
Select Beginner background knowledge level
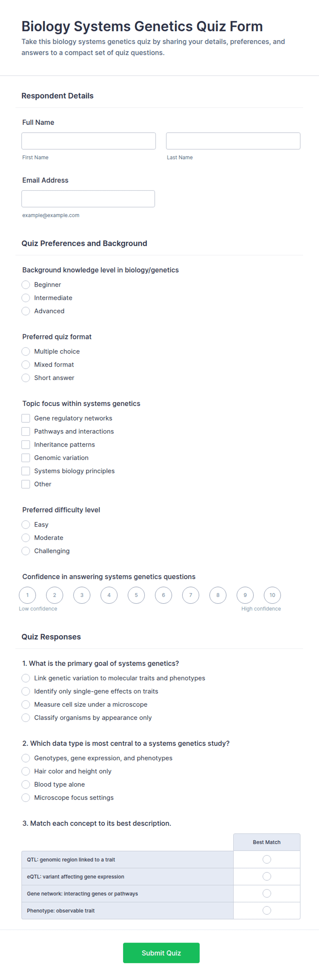click(26, 285)
